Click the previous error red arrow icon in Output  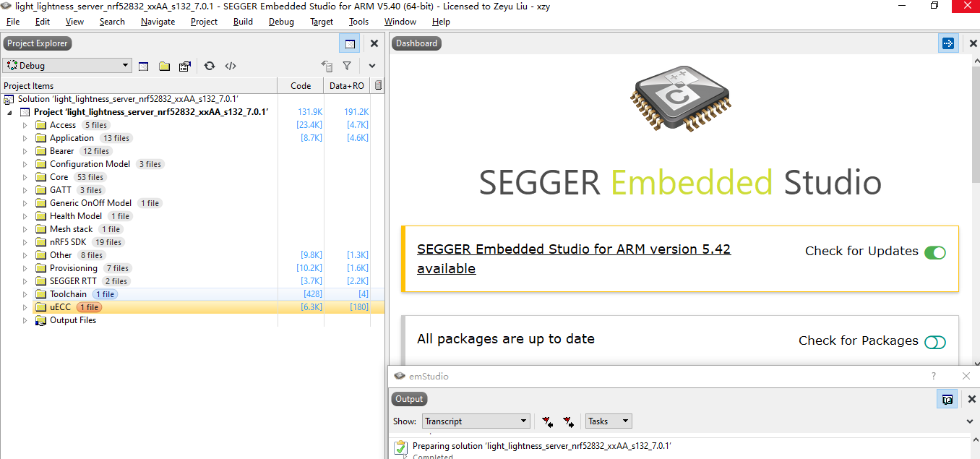point(547,421)
